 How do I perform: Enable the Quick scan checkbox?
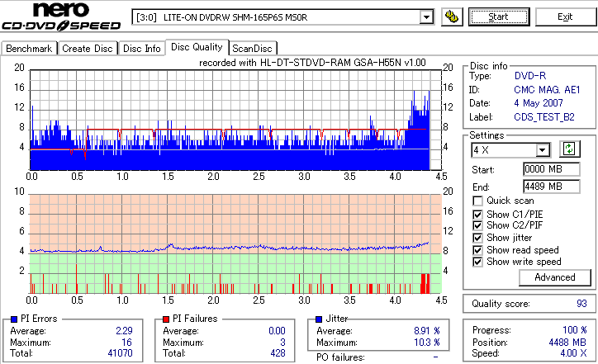[477, 201]
